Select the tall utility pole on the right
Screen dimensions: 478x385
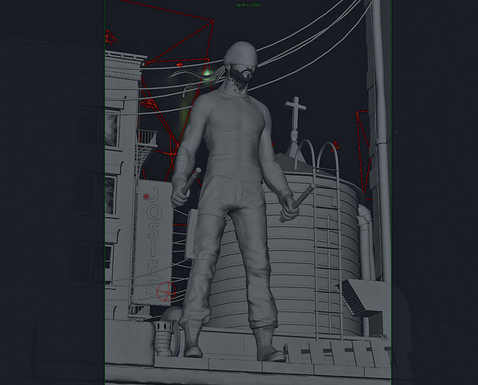[x=381, y=140]
